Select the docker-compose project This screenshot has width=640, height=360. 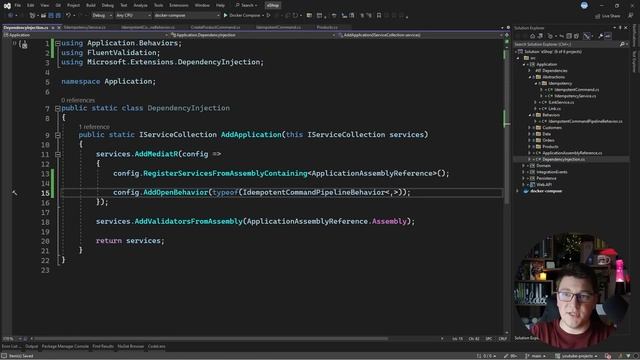click(x=546, y=191)
